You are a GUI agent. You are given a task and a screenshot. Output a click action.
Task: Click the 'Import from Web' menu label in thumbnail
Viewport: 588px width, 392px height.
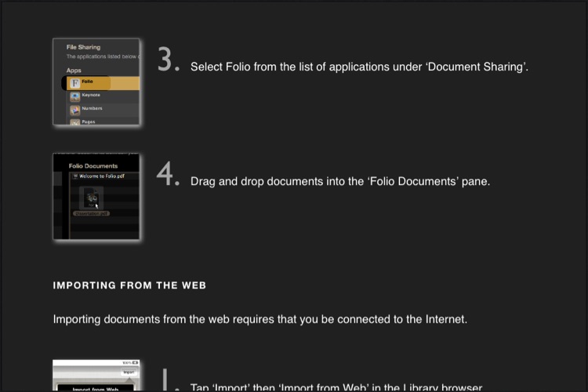95,390
